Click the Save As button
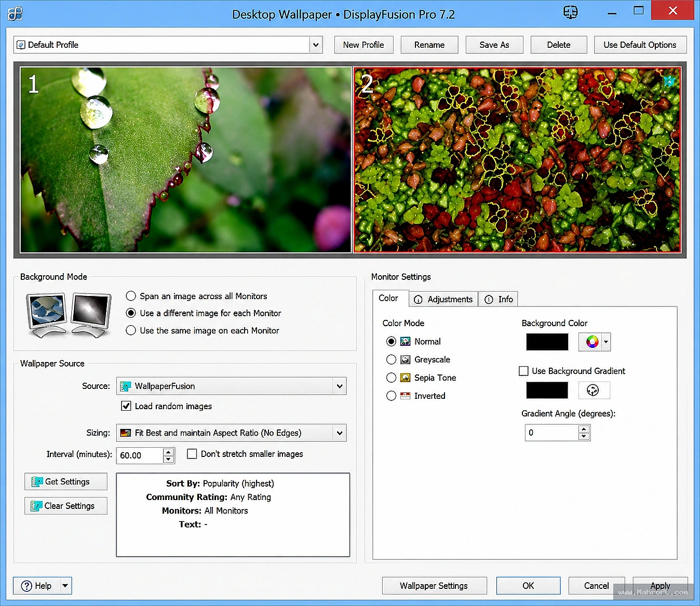The image size is (700, 606). 494,45
